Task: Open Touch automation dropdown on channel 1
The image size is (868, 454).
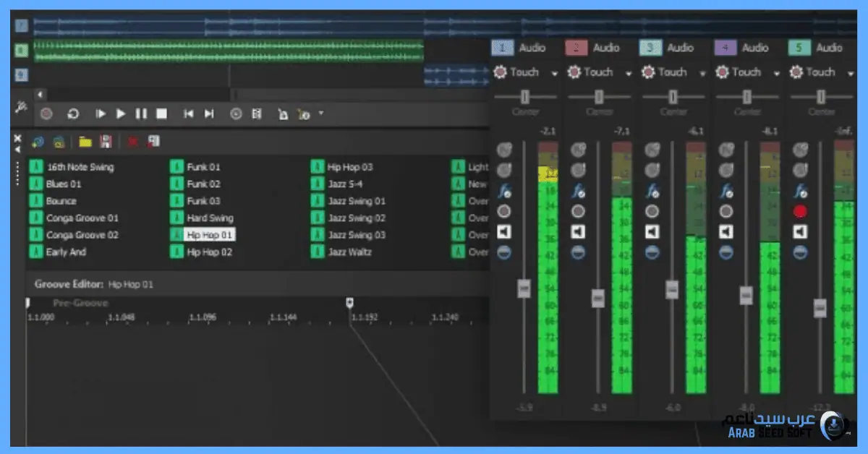Action: pos(555,73)
